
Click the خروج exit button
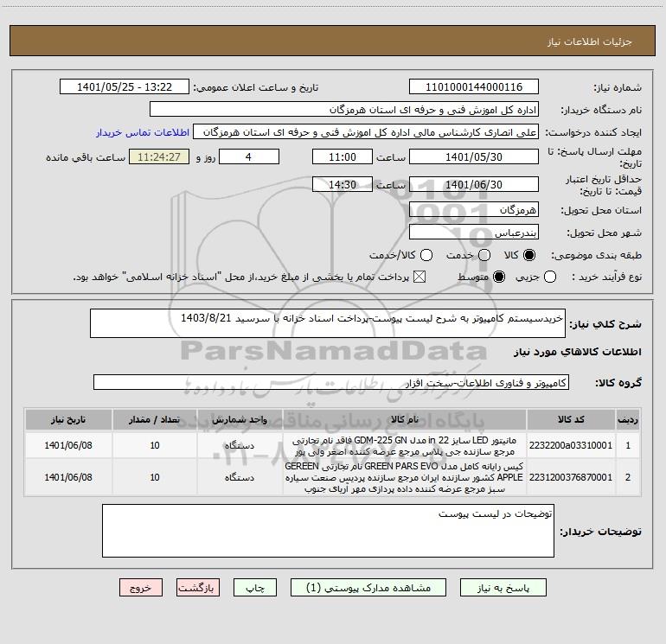tap(141, 588)
